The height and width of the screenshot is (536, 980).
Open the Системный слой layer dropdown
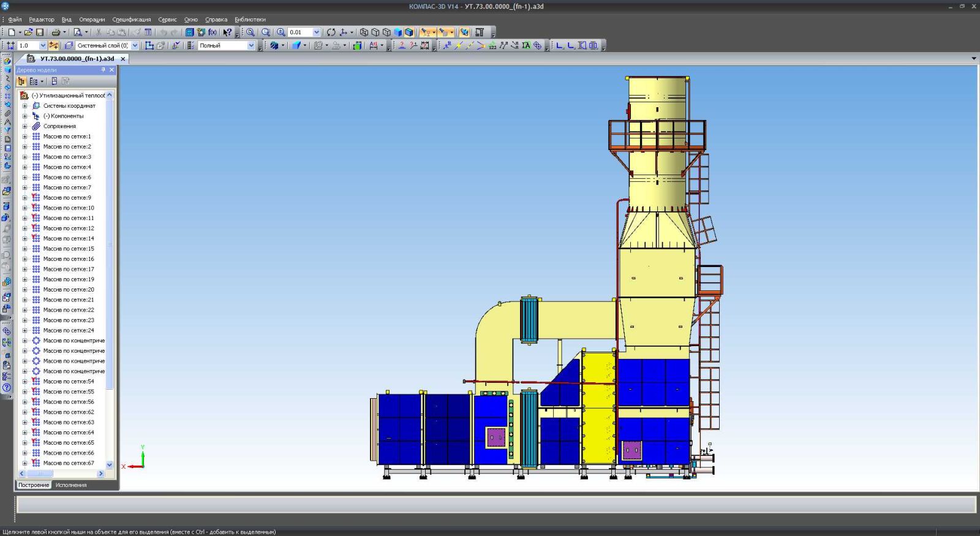135,45
